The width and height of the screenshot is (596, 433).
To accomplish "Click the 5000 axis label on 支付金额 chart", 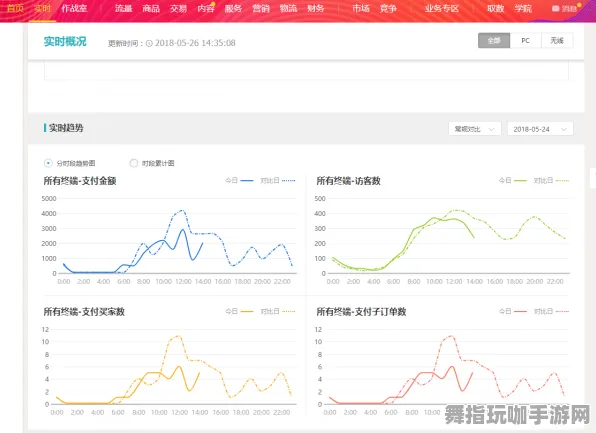I will [49, 198].
